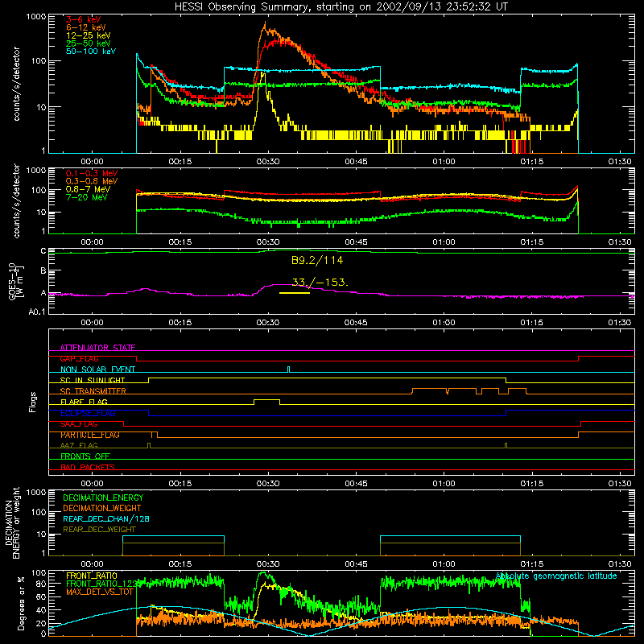Screen dimensions: 644x644
Task: Click the 00:30 tick label under top panel
Action: click(x=268, y=162)
